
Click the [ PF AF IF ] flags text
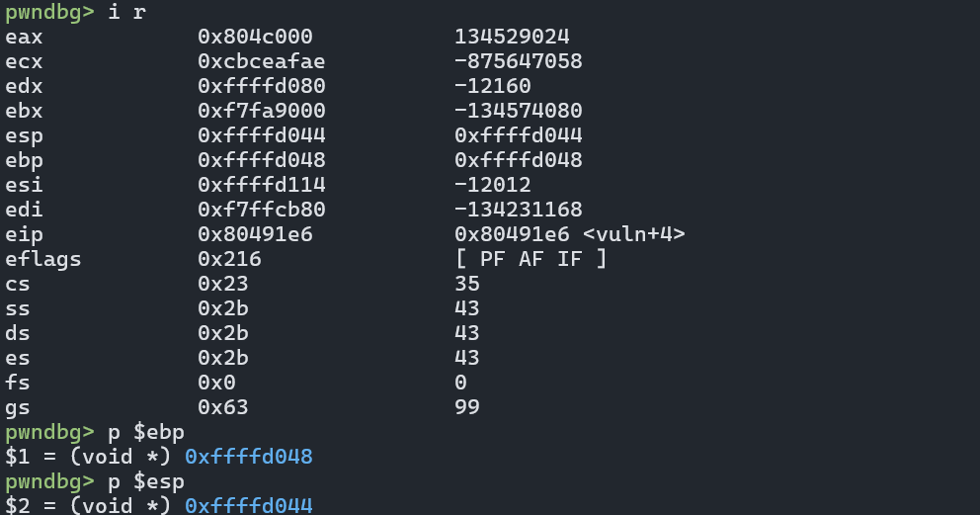tap(530, 260)
